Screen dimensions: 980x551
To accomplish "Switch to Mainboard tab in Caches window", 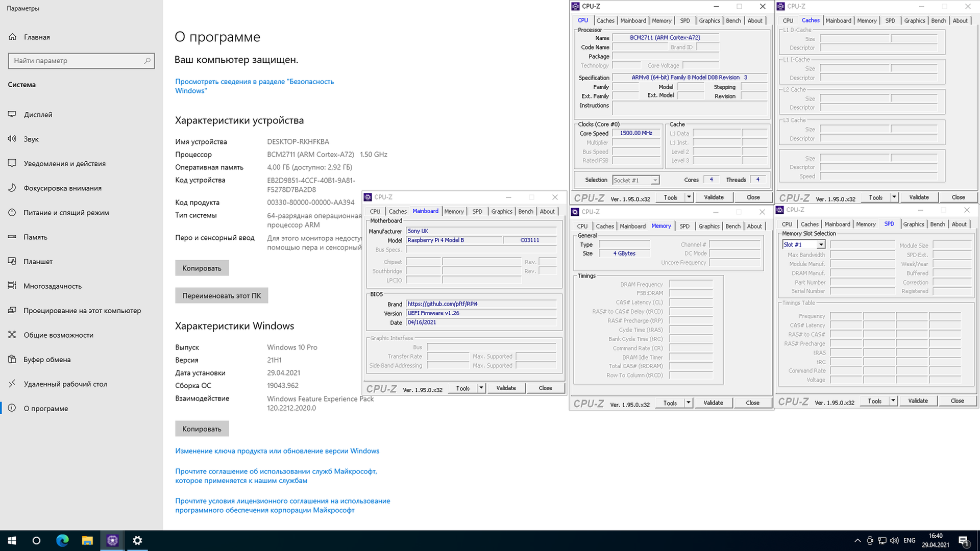I will pyautogui.click(x=838, y=21).
